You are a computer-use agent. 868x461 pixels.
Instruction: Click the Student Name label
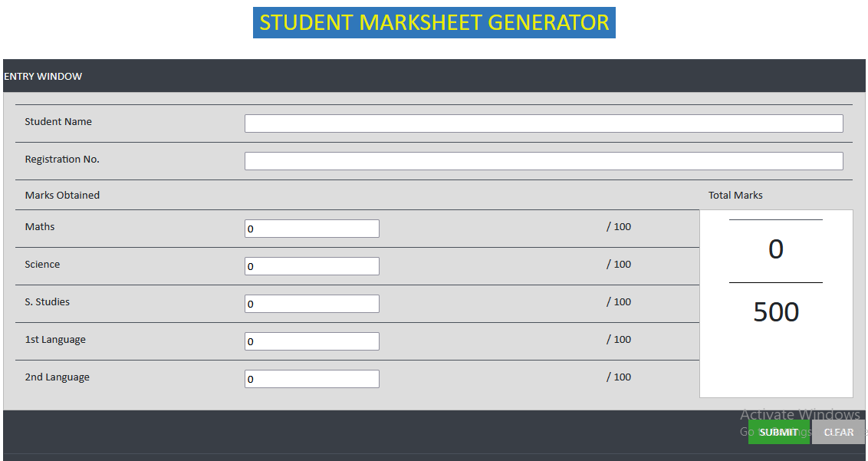click(58, 122)
